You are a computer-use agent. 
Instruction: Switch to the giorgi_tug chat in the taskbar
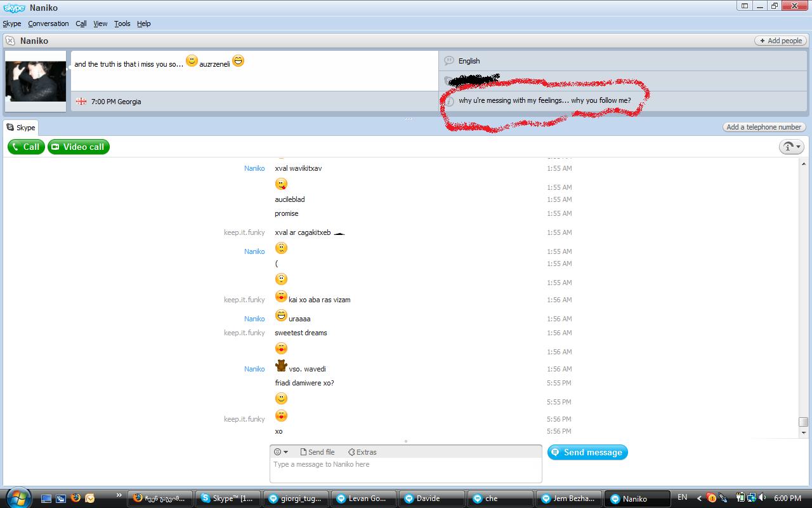click(296, 498)
